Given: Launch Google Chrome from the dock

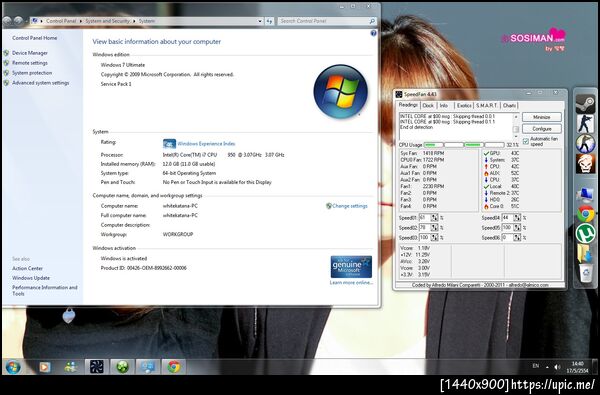Looking at the screenshot, I should point(585,214).
